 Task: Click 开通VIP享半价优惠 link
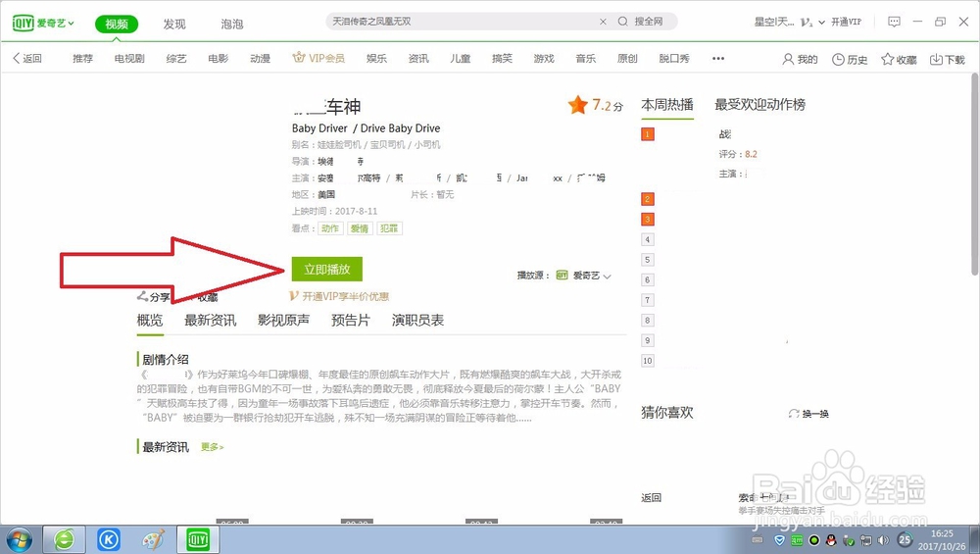tap(339, 296)
